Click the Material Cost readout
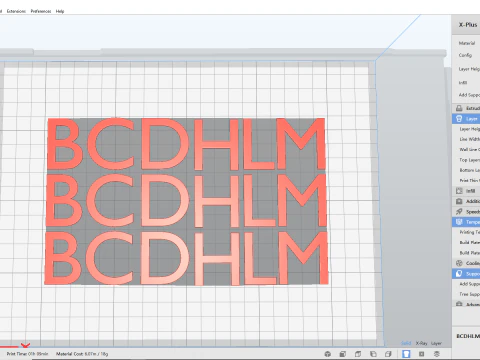Screen dimensions: 480x360 (82, 354)
